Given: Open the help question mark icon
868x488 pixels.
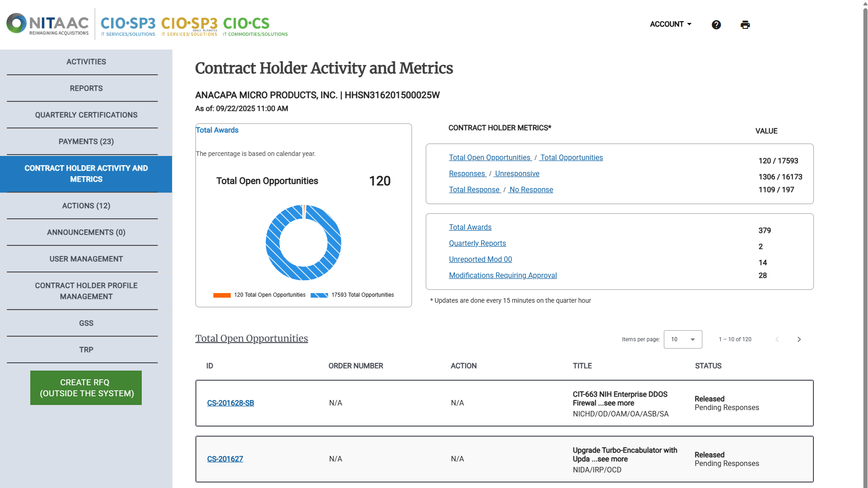Looking at the screenshot, I should [x=716, y=25].
